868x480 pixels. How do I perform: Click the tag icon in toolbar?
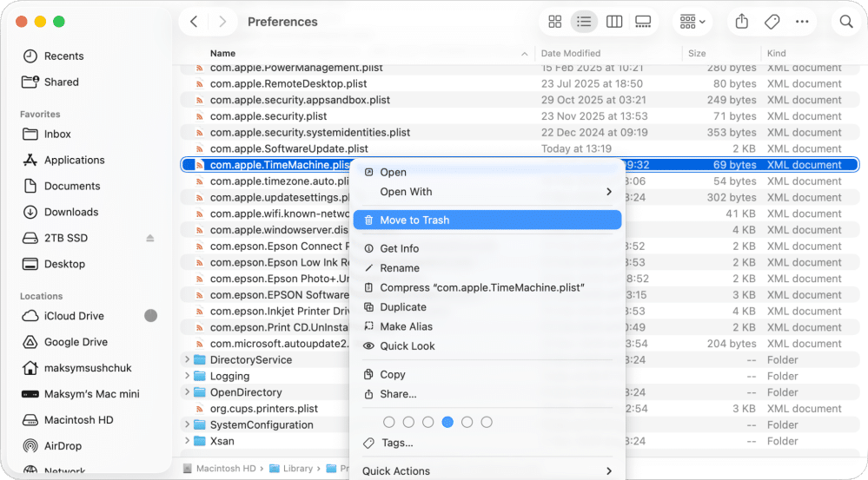coord(772,22)
